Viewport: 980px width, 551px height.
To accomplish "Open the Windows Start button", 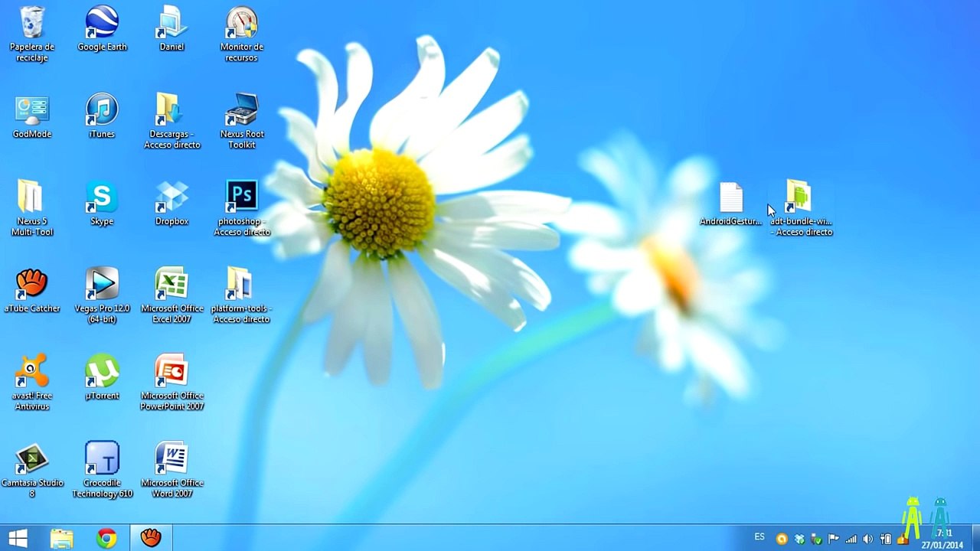I will [x=18, y=539].
